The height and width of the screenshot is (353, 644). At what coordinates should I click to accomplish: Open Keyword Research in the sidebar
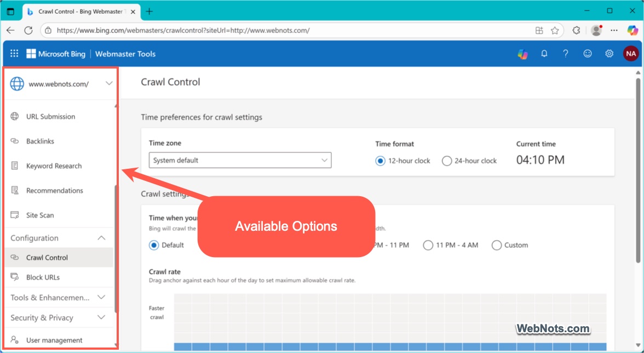click(54, 166)
